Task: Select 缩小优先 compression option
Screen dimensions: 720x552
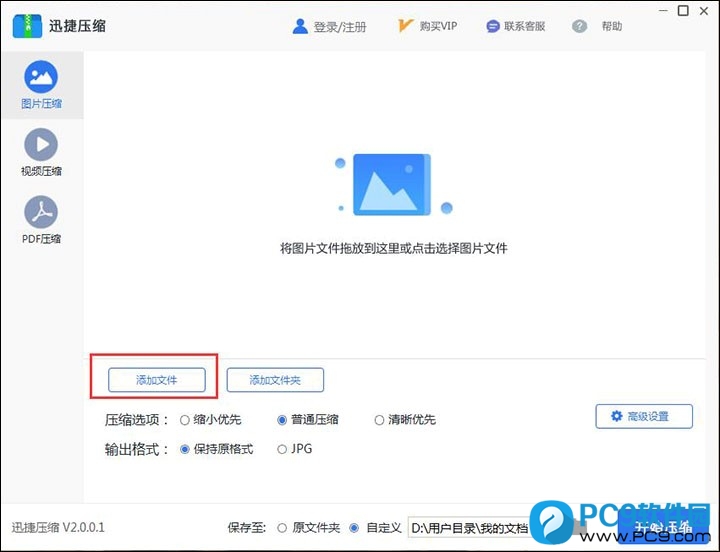Action: pyautogui.click(x=211, y=420)
